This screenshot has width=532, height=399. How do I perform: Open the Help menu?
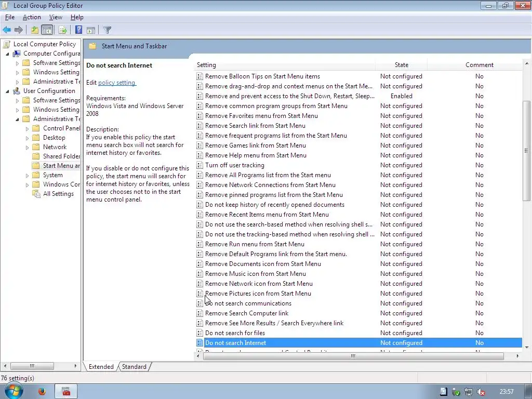pyautogui.click(x=77, y=17)
